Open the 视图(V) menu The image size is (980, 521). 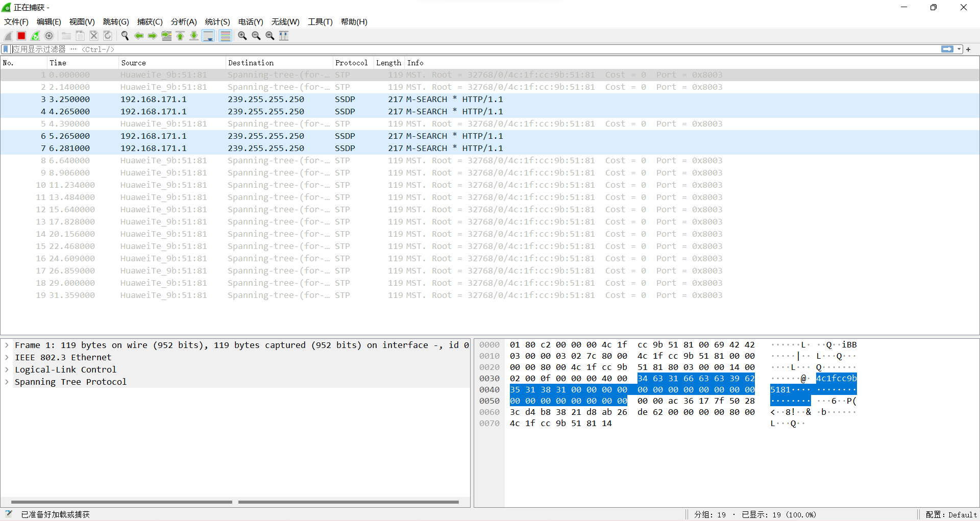click(x=82, y=22)
